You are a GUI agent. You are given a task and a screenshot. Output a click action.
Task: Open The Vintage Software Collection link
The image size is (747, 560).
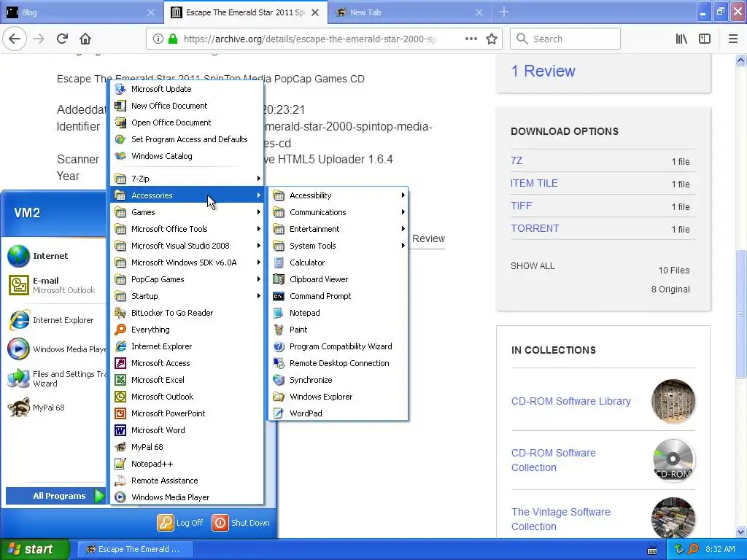pos(561,519)
